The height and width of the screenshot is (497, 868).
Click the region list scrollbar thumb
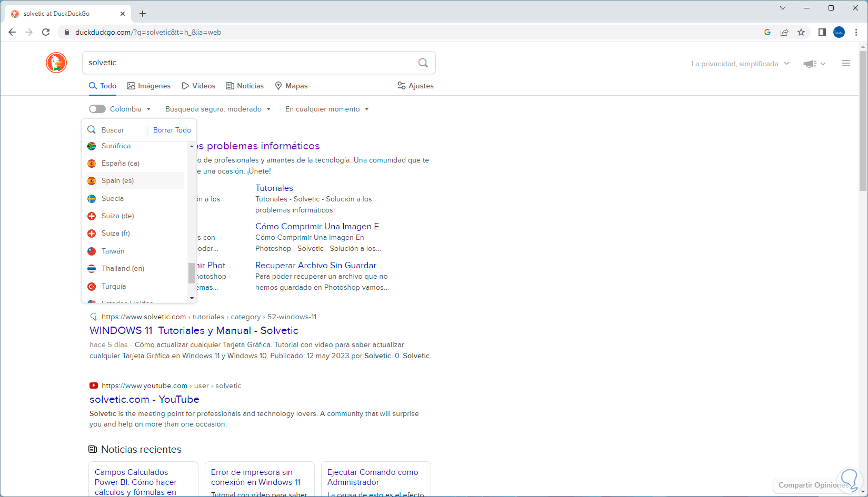(192, 273)
